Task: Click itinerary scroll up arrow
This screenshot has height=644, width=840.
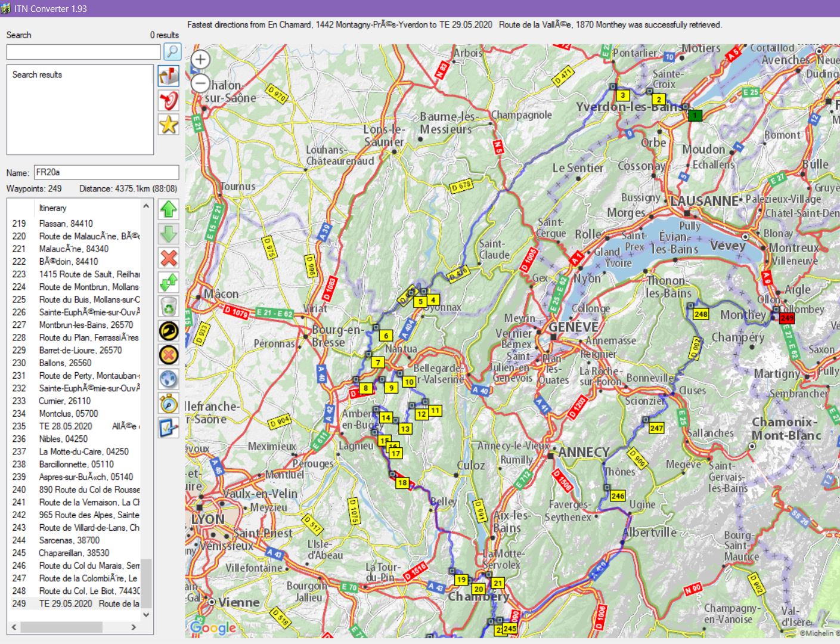Action: tap(146, 206)
